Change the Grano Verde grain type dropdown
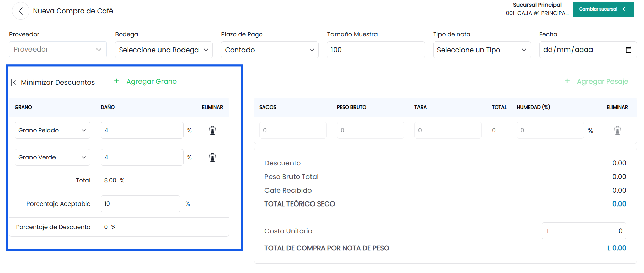The image size is (644, 273). tap(52, 157)
